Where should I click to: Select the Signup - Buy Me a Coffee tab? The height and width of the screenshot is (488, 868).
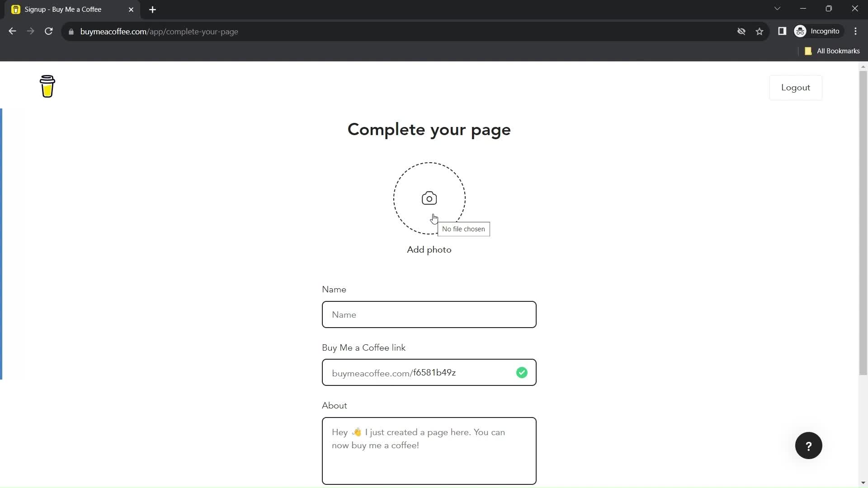pos(72,9)
